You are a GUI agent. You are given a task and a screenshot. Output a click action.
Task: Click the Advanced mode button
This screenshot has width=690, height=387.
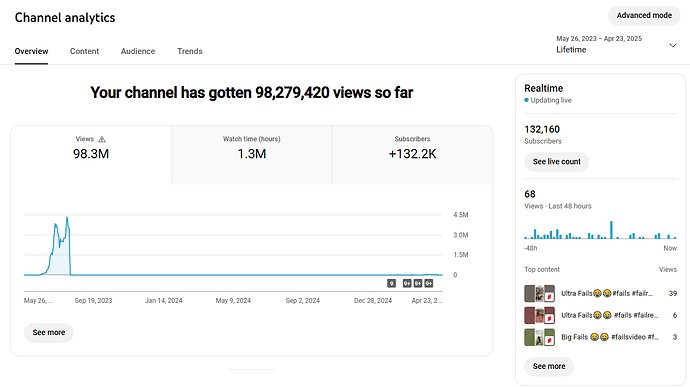click(644, 15)
